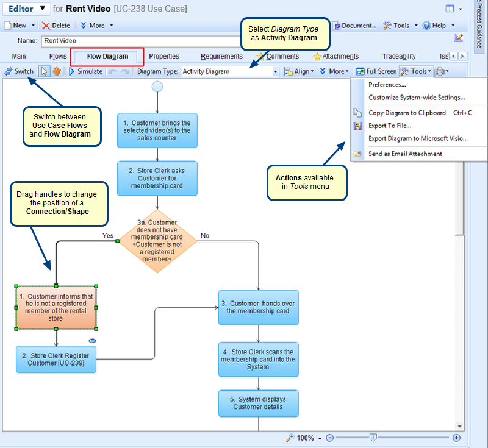Click the zoom out minus icon

pyautogui.click(x=329, y=438)
